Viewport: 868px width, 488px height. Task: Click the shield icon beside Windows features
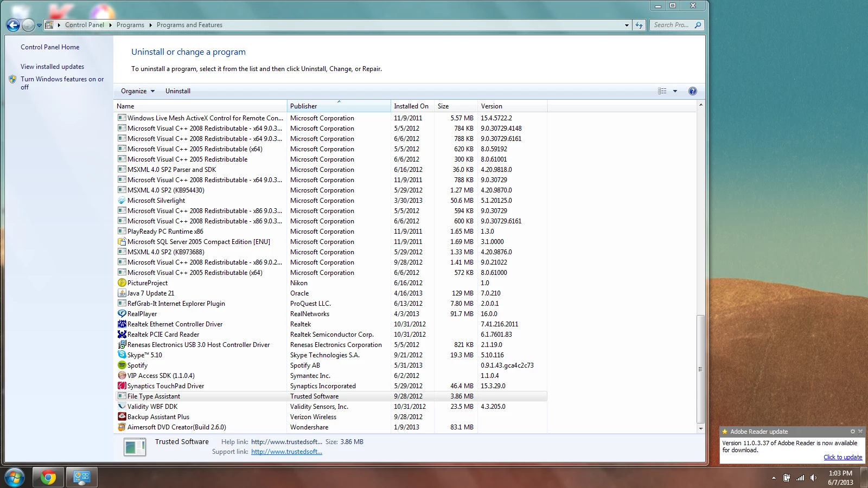pyautogui.click(x=12, y=79)
